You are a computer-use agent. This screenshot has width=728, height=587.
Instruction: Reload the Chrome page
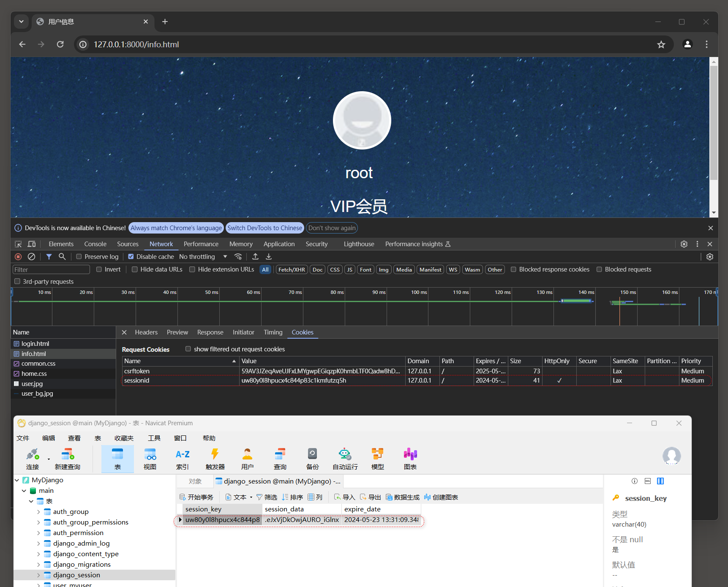[60, 44]
